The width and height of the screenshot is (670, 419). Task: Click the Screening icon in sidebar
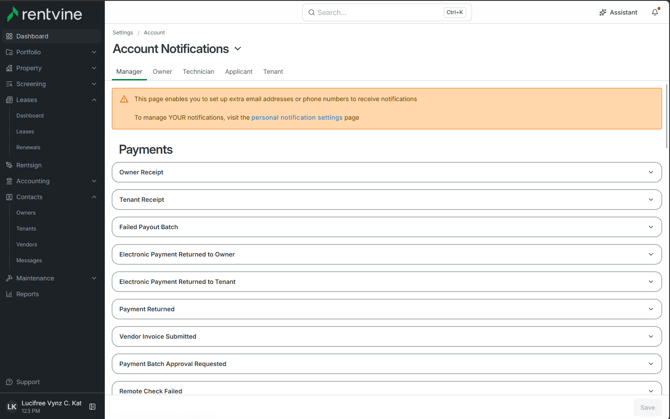point(9,84)
